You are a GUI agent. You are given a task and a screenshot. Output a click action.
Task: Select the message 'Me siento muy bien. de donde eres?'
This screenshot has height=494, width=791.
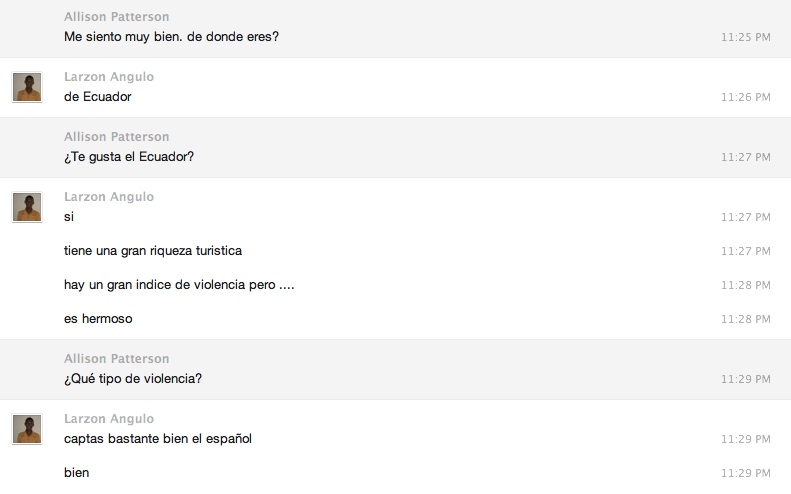coord(171,36)
